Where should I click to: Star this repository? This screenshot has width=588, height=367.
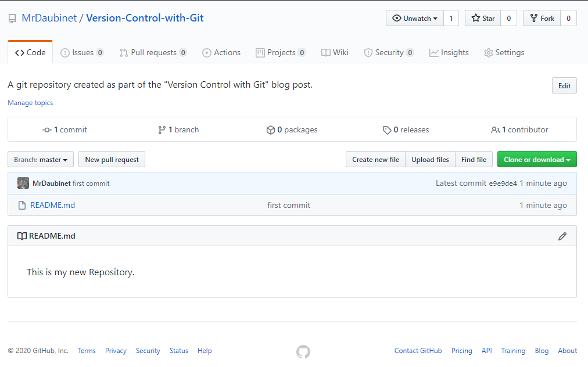[x=483, y=18]
